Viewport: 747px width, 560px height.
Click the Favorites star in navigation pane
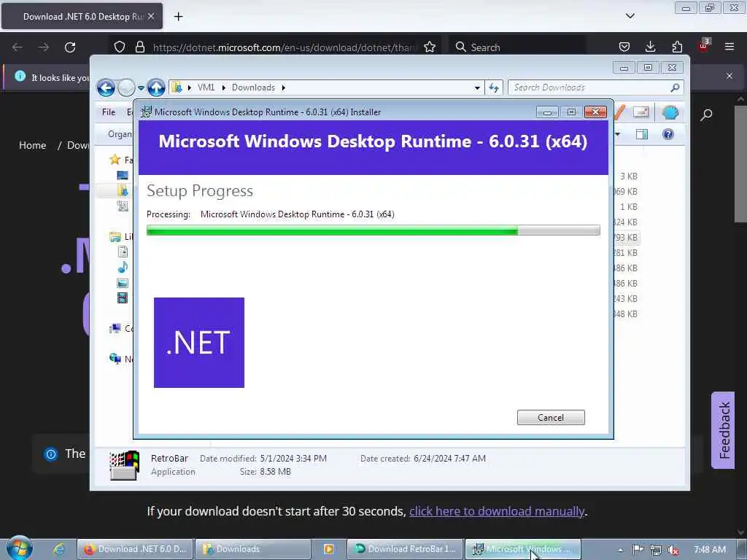[x=115, y=160]
